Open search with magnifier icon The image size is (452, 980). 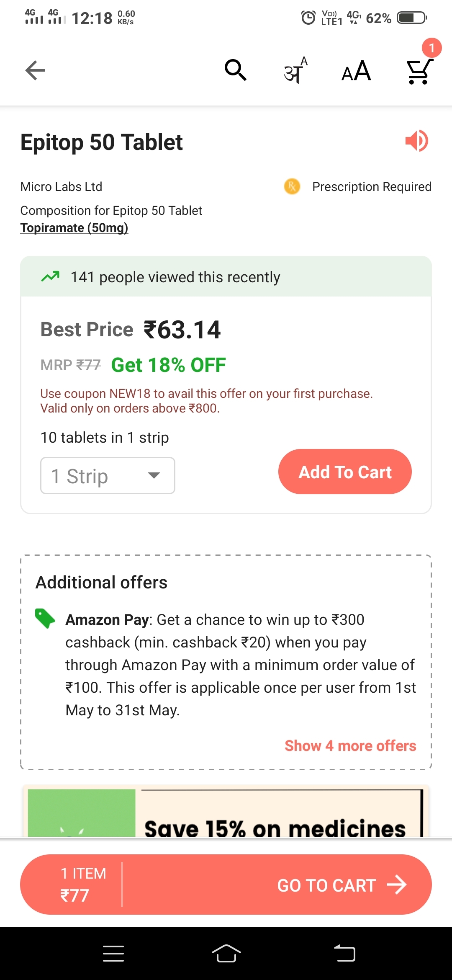click(236, 70)
